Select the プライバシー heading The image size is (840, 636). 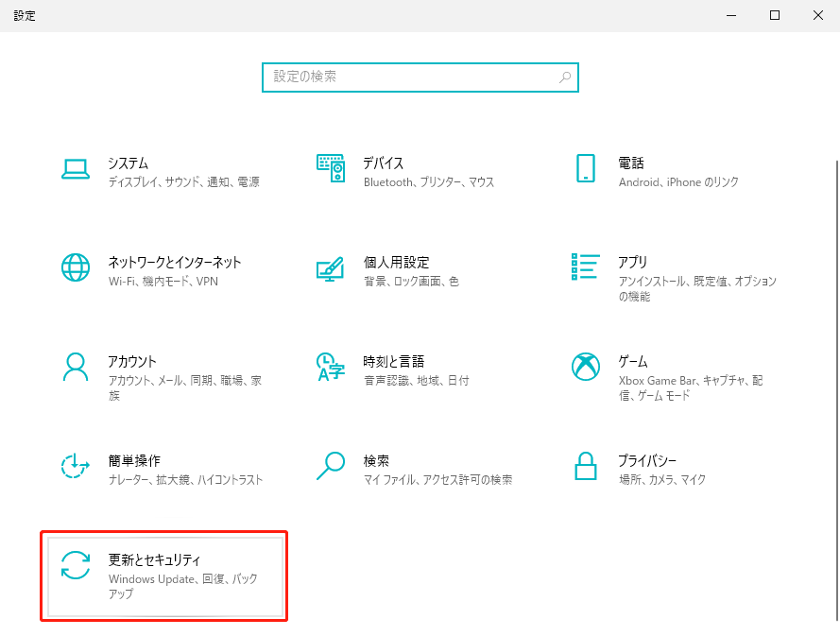coord(647,460)
